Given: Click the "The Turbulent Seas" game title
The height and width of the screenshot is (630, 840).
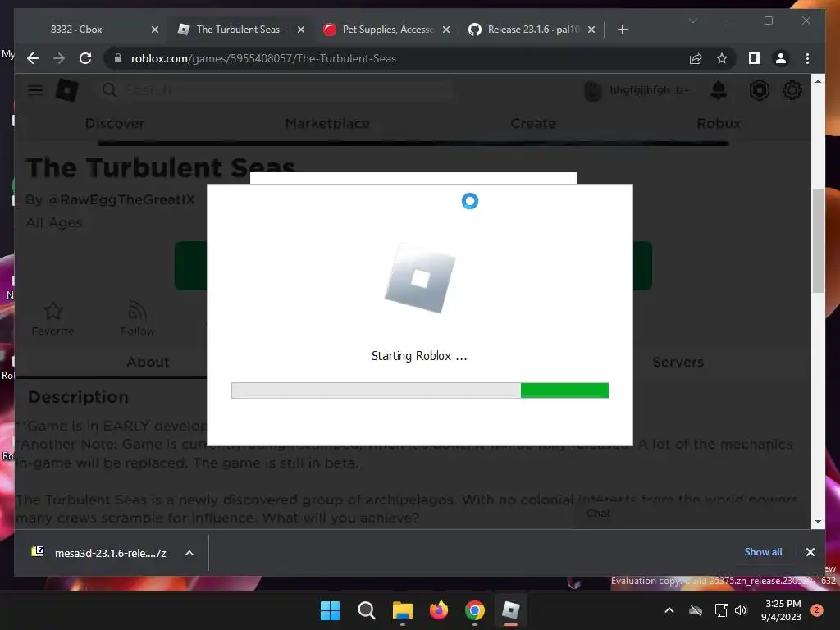Looking at the screenshot, I should (x=160, y=168).
